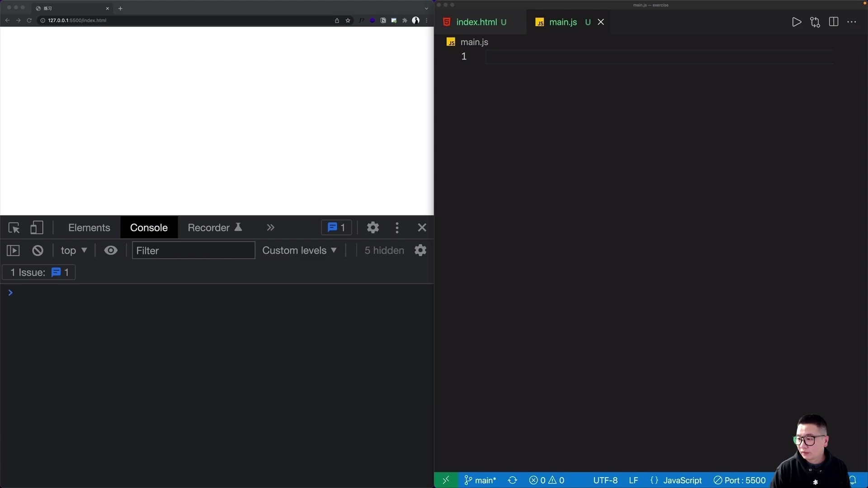Open the top JavaScript context dropdown
Viewport: 868px width, 488px height.
point(74,250)
